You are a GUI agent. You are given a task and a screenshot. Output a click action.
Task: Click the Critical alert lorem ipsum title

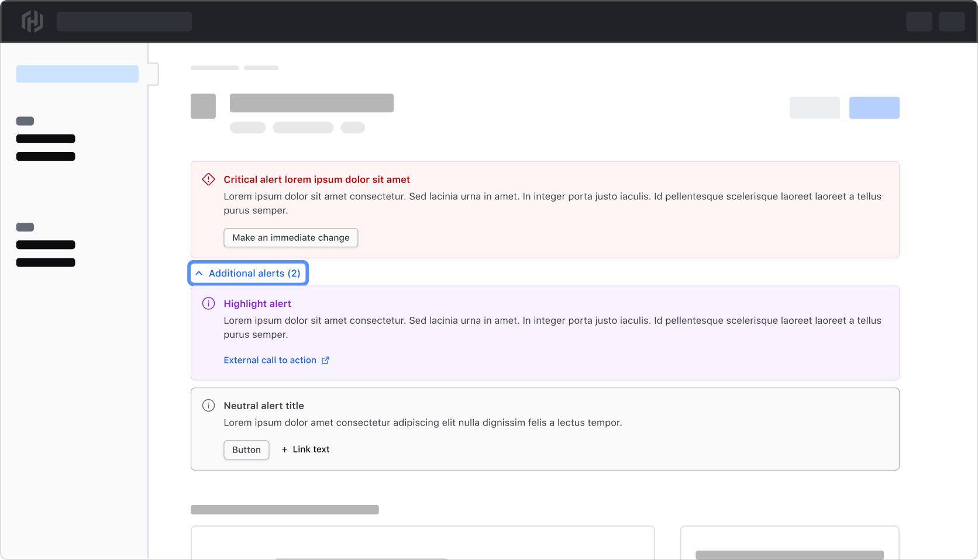click(316, 179)
